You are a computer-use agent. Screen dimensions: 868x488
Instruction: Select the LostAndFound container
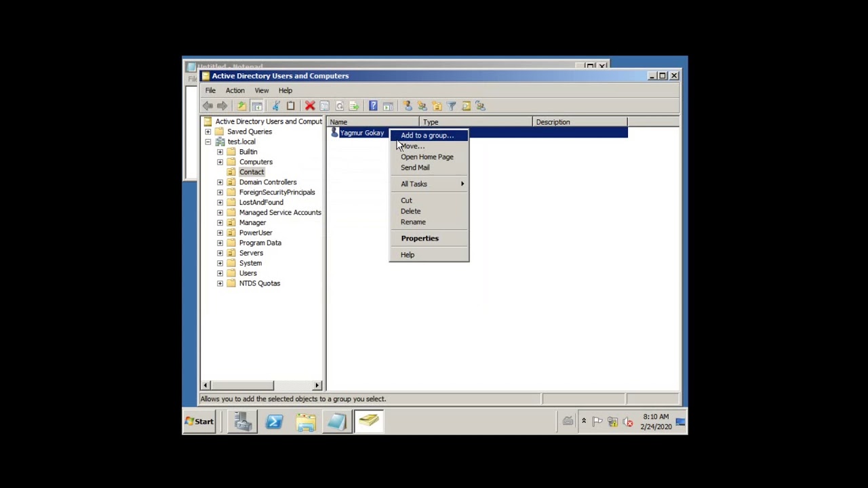[261, 203]
